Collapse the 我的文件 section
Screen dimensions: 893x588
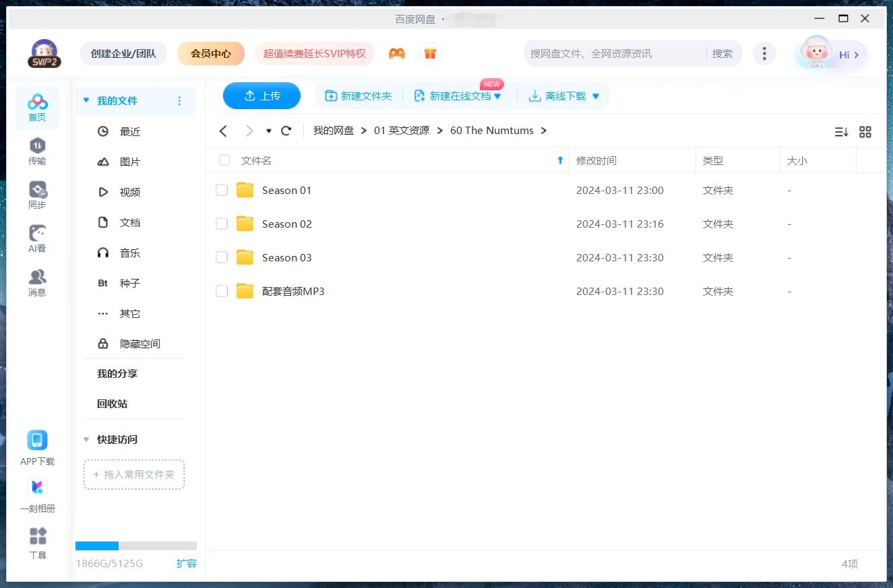[x=86, y=99]
